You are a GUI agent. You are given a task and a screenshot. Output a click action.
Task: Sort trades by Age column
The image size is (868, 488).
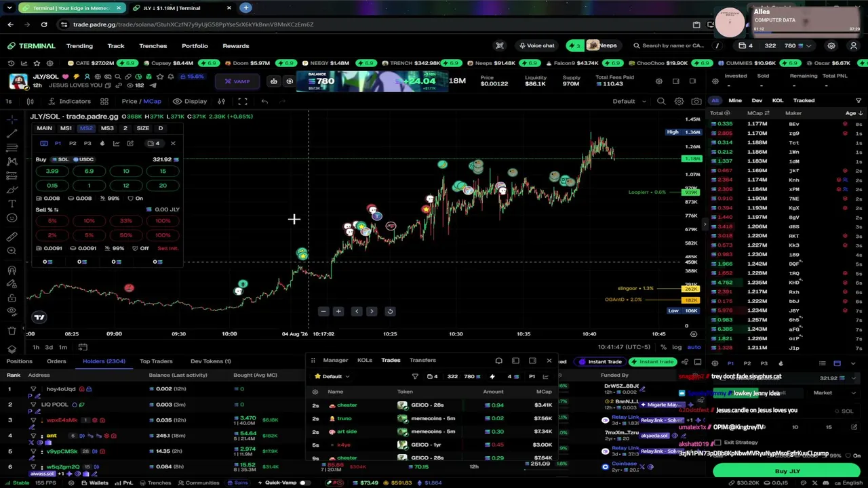pyautogui.click(x=850, y=113)
